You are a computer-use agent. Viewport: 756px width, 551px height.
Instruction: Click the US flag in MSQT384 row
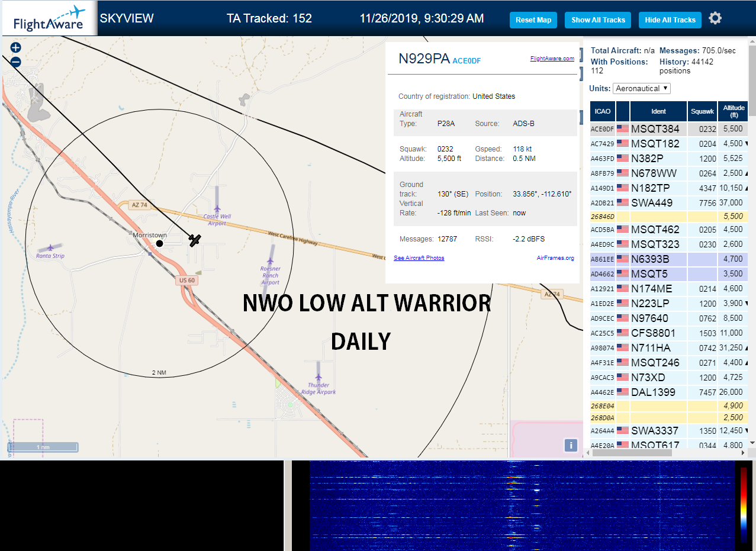point(623,128)
